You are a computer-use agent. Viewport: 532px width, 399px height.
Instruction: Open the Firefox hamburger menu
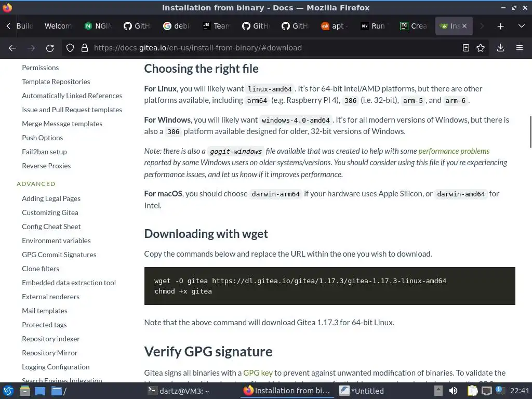[520, 48]
